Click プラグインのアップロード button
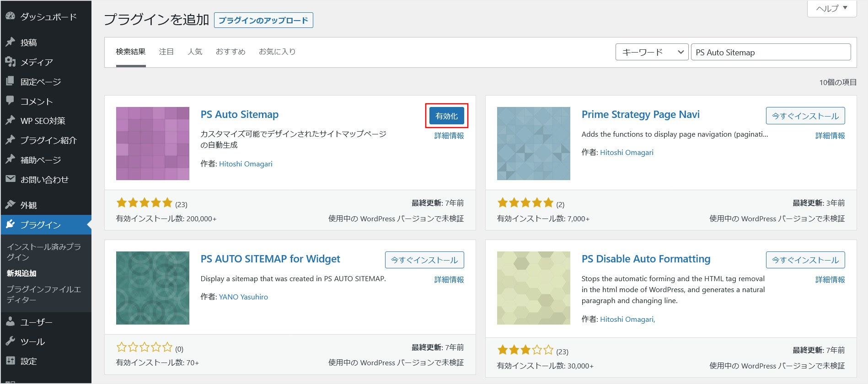 coord(263,20)
